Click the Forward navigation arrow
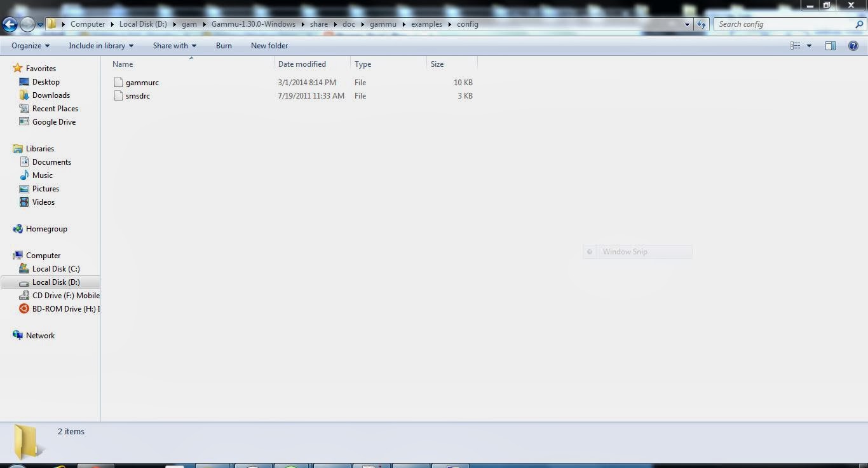Image resolution: width=868 pixels, height=468 pixels. click(x=27, y=25)
